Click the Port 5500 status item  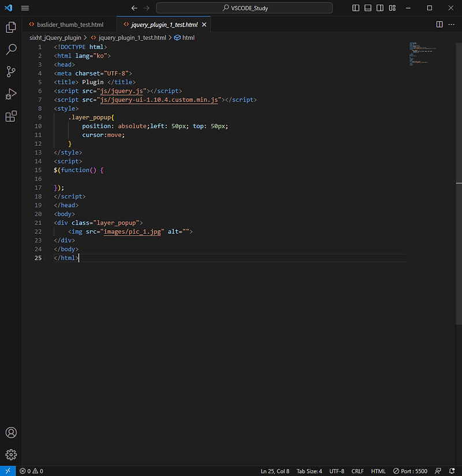410,471
